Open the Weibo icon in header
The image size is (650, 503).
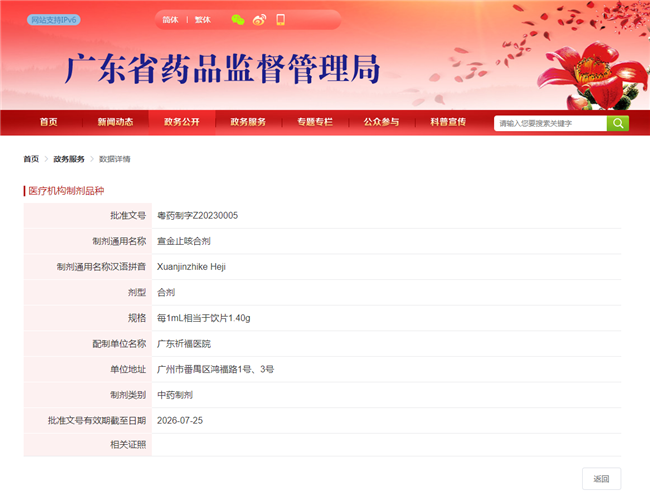[260, 19]
